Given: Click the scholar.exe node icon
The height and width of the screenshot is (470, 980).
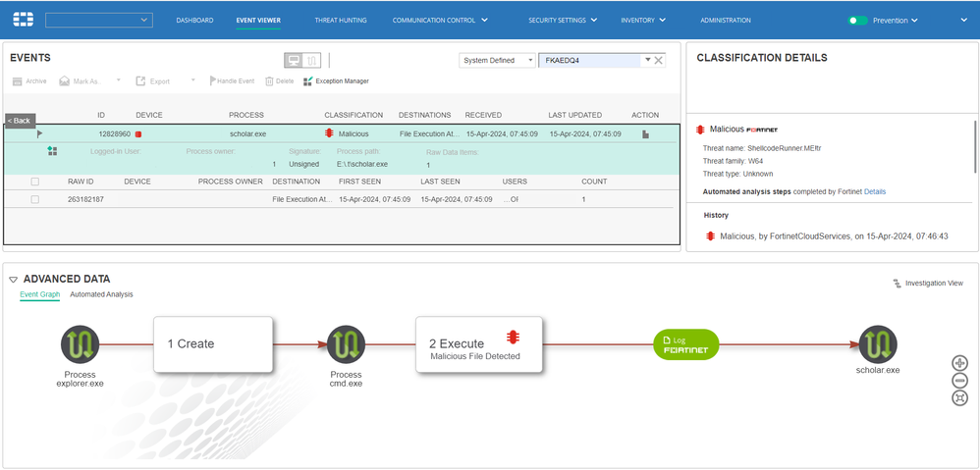Looking at the screenshot, I should (878, 344).
